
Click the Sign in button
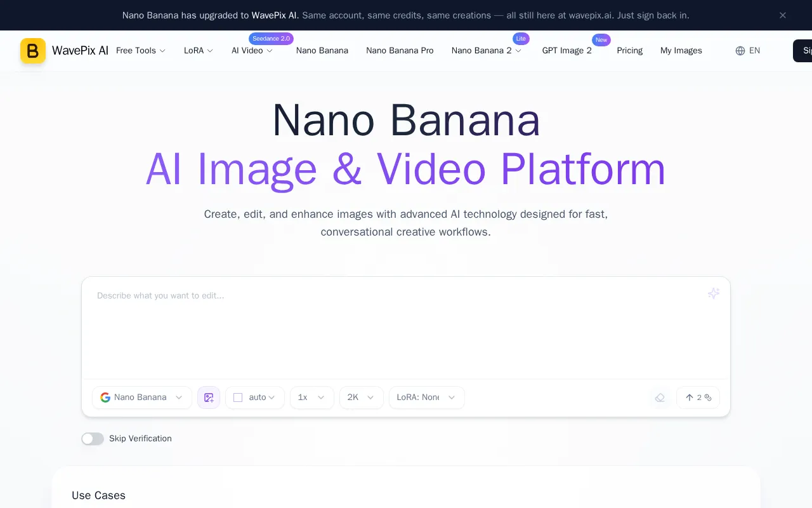click(x=802, y=51)
